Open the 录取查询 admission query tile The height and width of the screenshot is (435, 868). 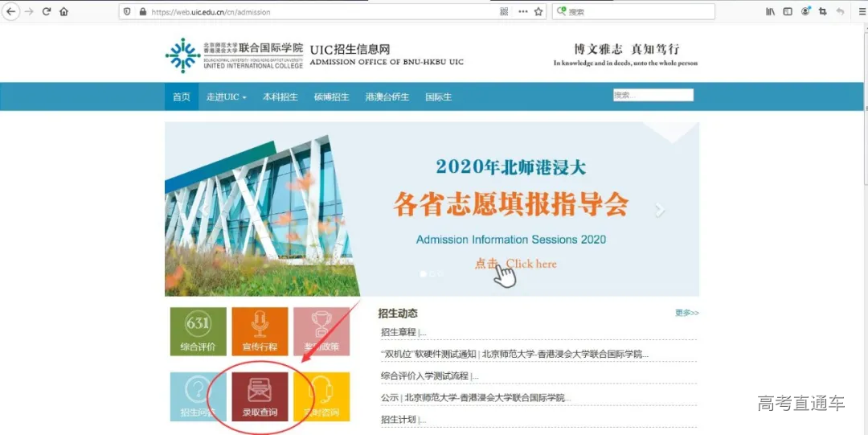[260, 396]
